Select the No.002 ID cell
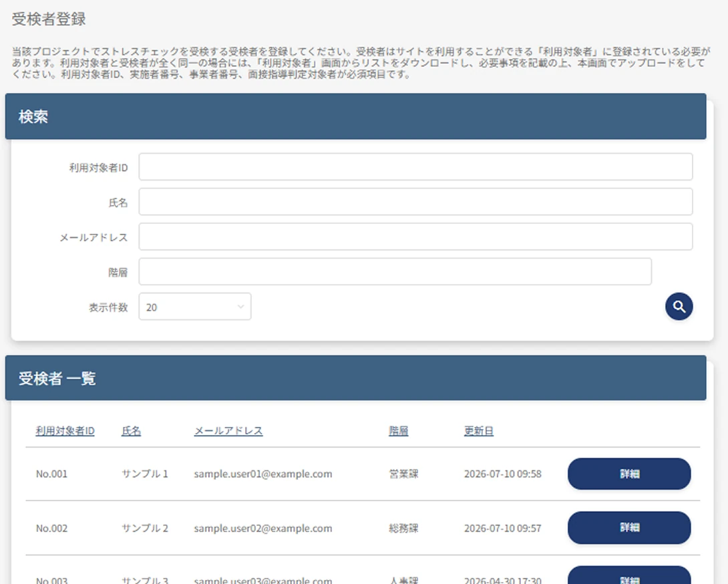The width and height of the screenshot is (728, 584). pos(51,529)
